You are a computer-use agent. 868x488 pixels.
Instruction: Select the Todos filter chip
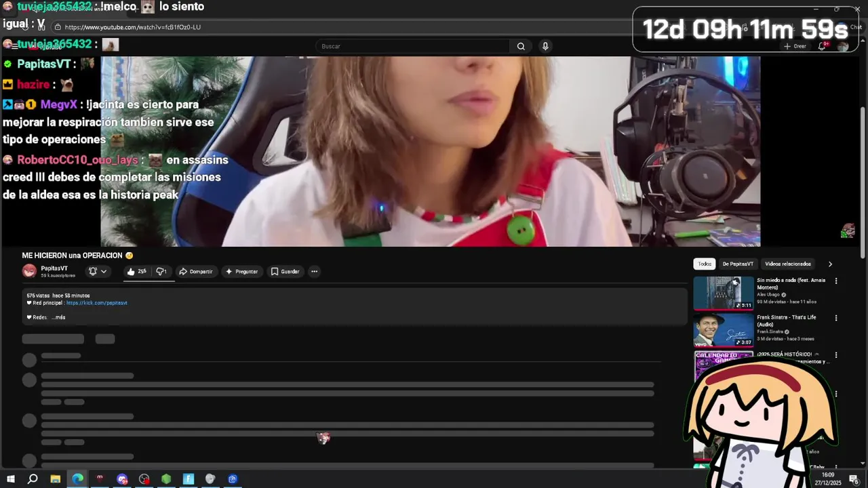click(705, 264)
